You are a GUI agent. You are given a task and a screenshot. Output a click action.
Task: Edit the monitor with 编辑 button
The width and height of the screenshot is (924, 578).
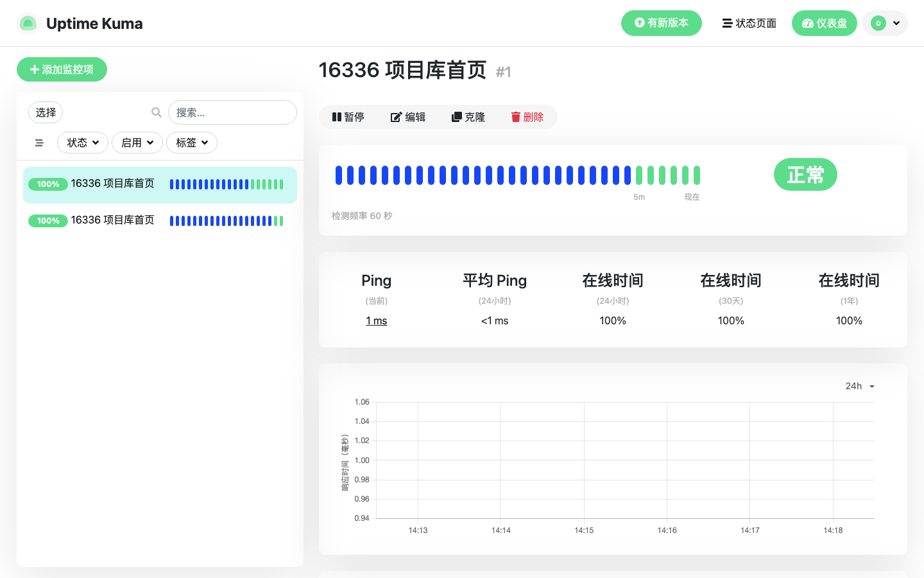(408, 117)
